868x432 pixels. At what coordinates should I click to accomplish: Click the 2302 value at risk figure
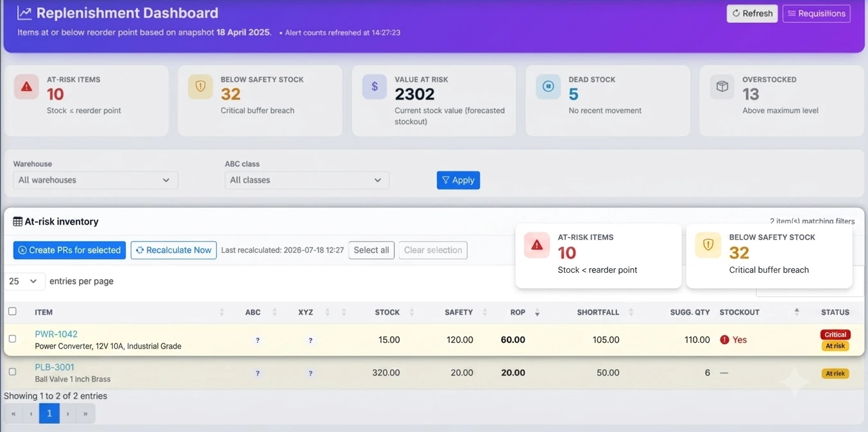pos(414,94)
